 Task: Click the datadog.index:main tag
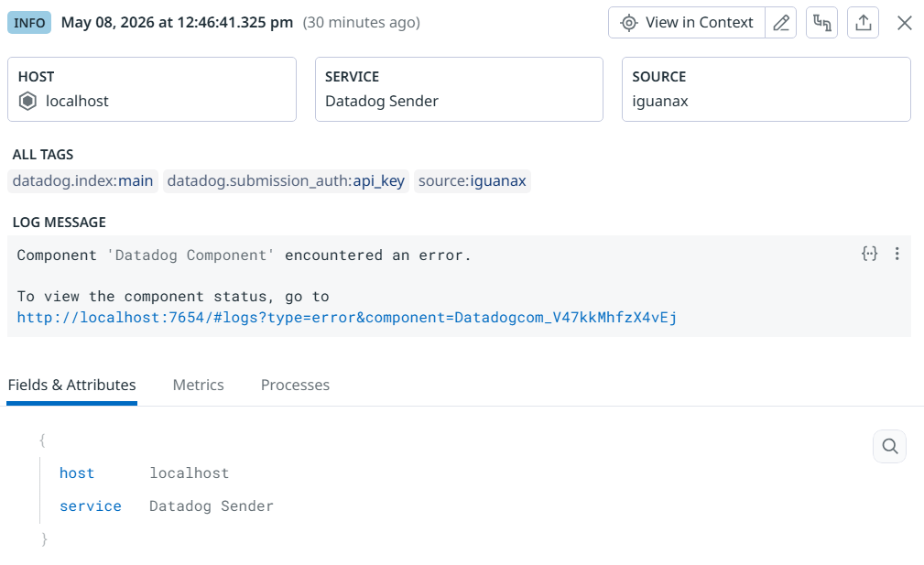click(x=82, y=181)
